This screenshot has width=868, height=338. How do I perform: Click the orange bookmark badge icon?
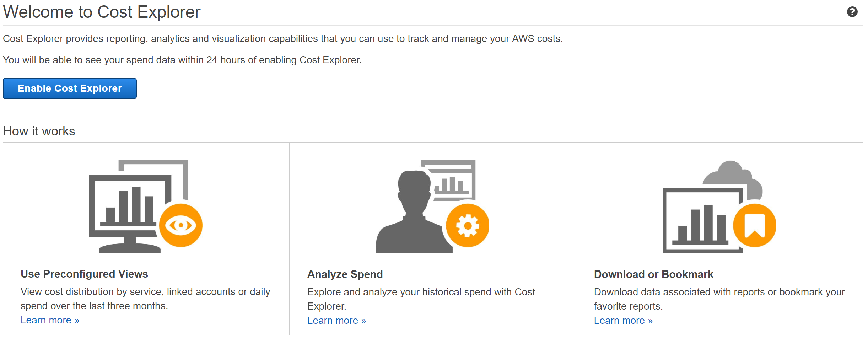(x=755, y=225)
